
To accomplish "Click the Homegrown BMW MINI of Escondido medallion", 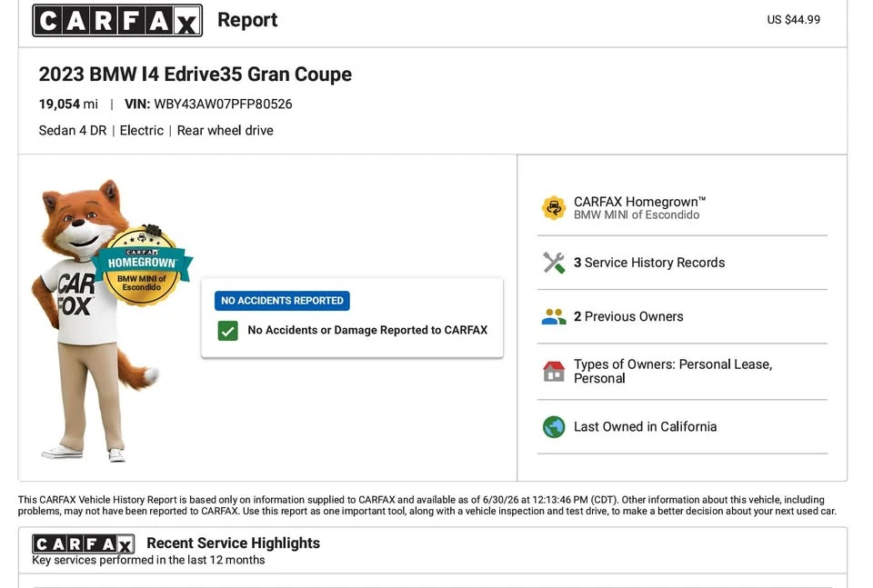I will pos(143,266).
